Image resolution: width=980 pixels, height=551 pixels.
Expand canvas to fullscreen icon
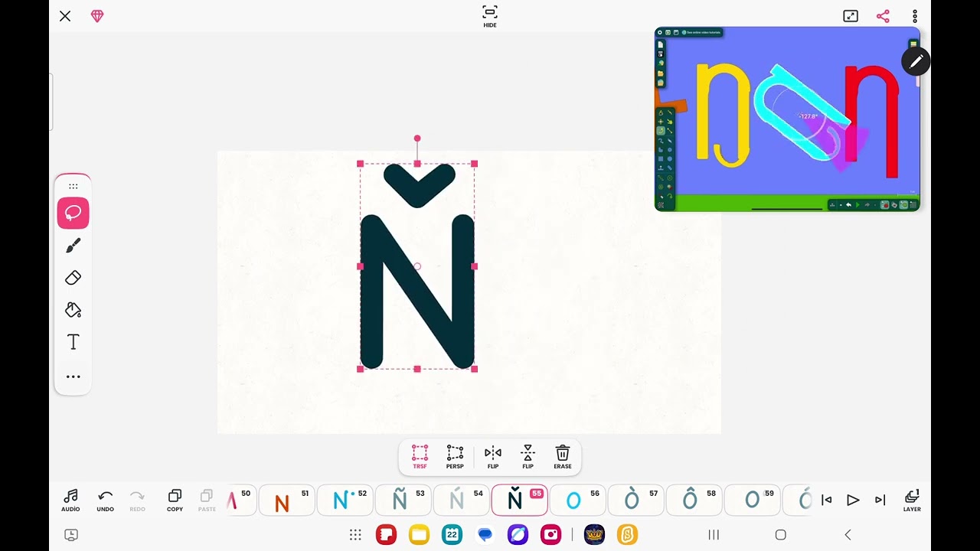[851, 16]
